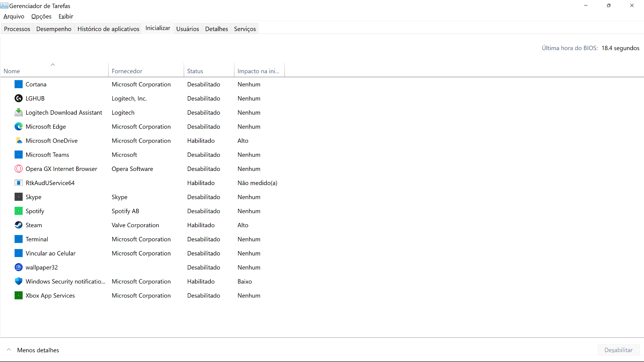The image size is (644, 362).
Task: Click the Microsoft OneDrive icon
Action: pyautogui.click(x=19, y=141)
